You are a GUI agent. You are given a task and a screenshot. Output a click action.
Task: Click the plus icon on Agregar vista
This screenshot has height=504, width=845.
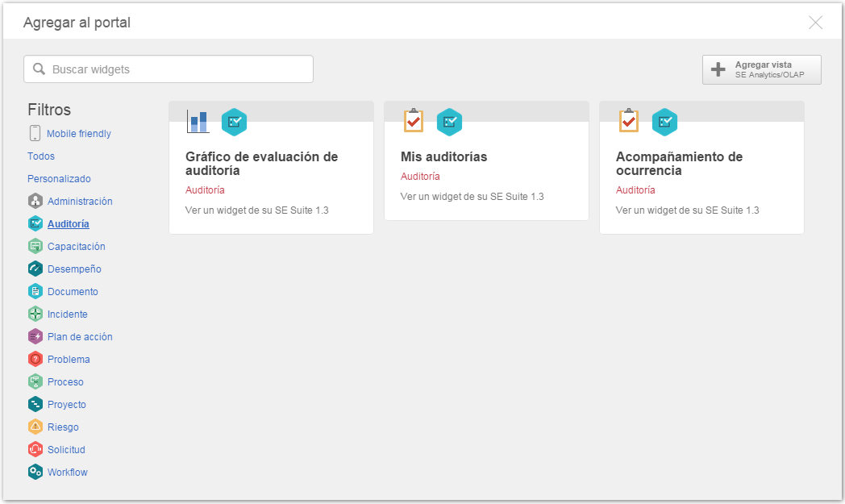click(x=718, y=69)
